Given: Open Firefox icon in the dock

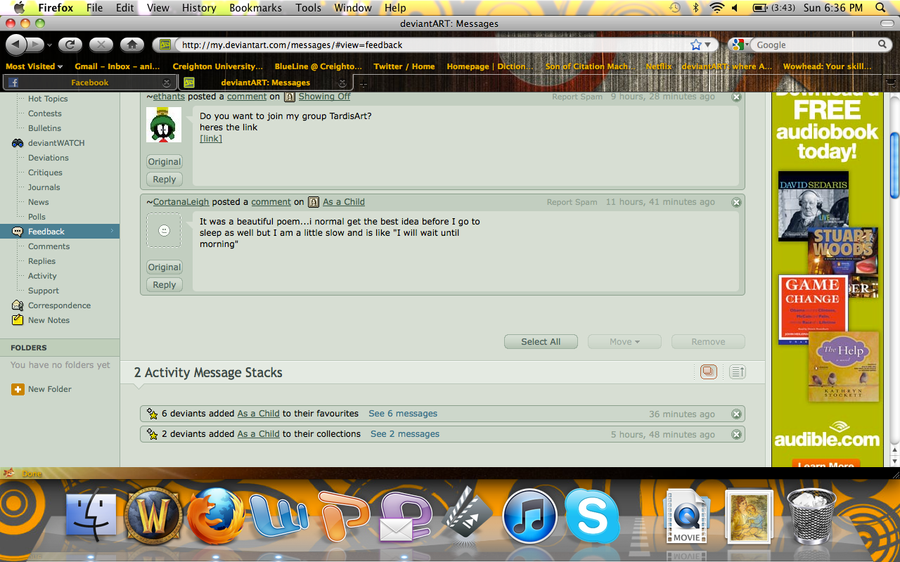Looking at the screenshot, I should point(215,516).
